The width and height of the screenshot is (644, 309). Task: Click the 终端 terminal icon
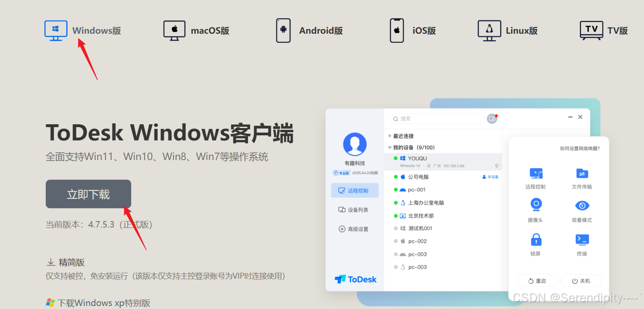pyautogui.click(x=582, y=239)
